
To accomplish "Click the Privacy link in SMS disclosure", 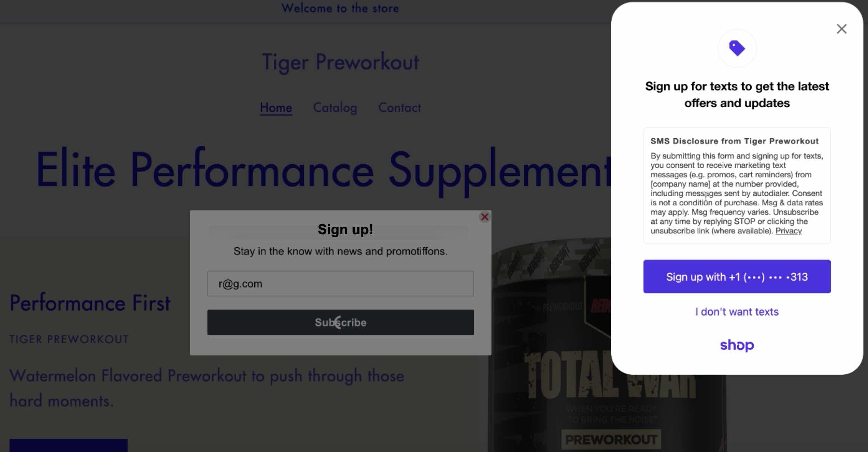I will (x=788, y=230).
